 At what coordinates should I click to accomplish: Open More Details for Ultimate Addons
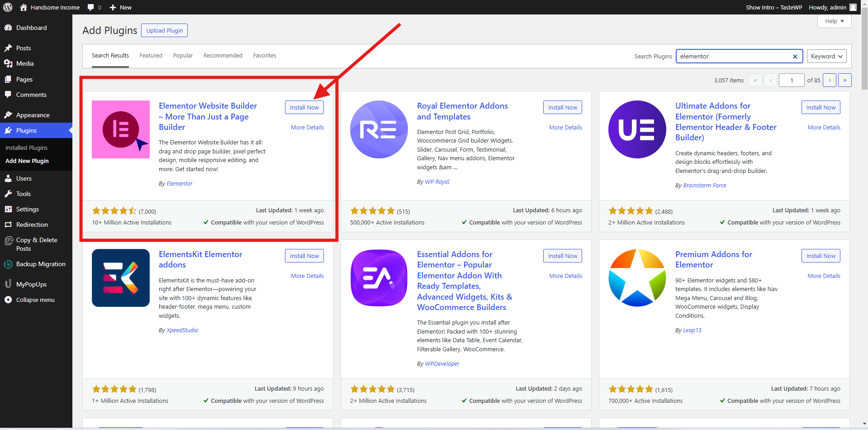(x=824, y=128)
